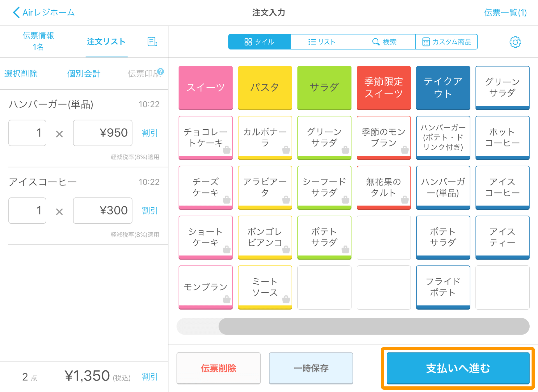Expand the 季節限定スイーツ category tile
Screen dimensions: 538x392
tap(384, 88)
